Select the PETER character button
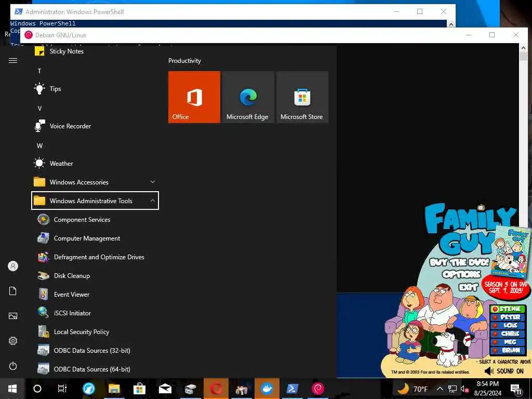 tap(508, 317)
